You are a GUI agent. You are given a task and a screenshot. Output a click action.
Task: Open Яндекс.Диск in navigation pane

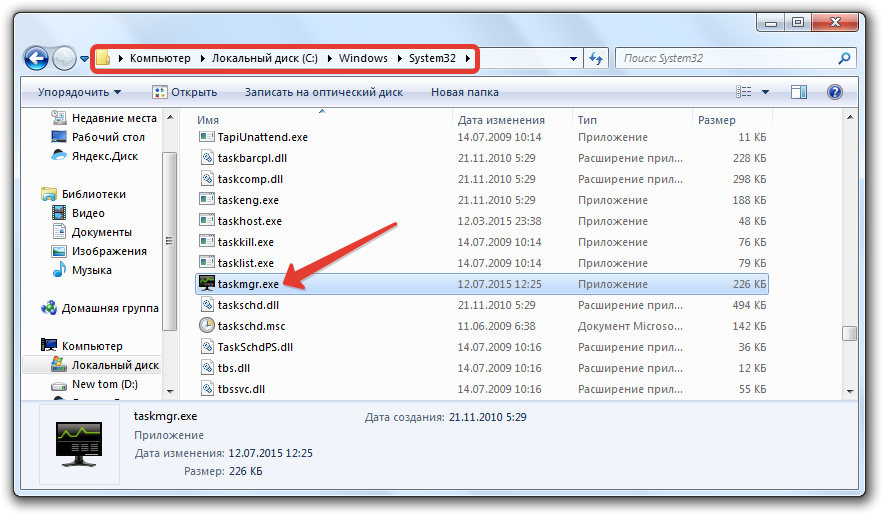point(105,156)
